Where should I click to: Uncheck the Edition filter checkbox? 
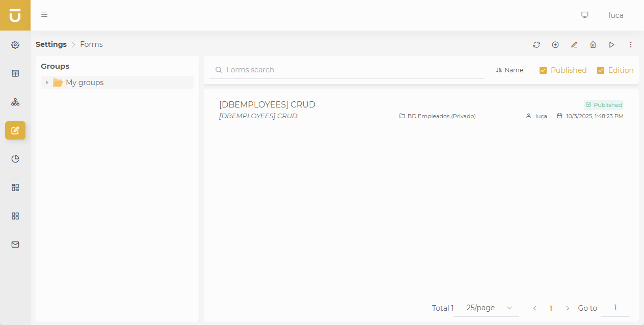[x=601, y=70]
